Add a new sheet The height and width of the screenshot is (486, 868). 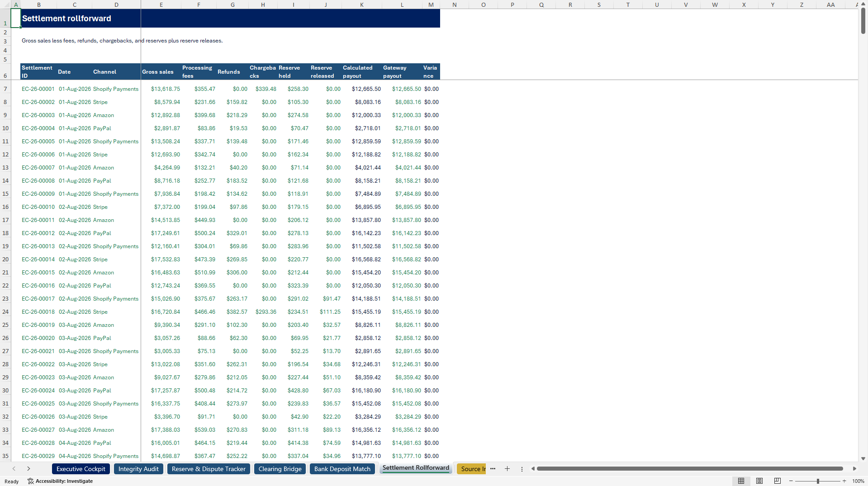(507, 469)
